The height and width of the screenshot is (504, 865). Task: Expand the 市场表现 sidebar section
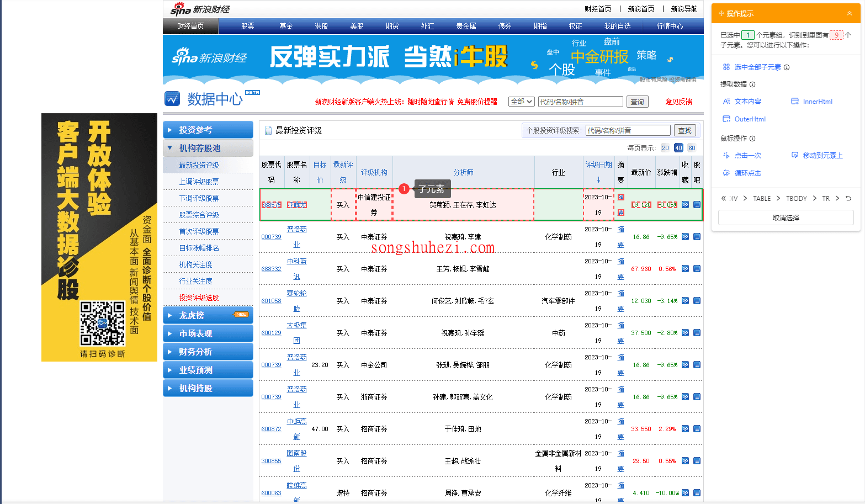(x=208, y=333)
